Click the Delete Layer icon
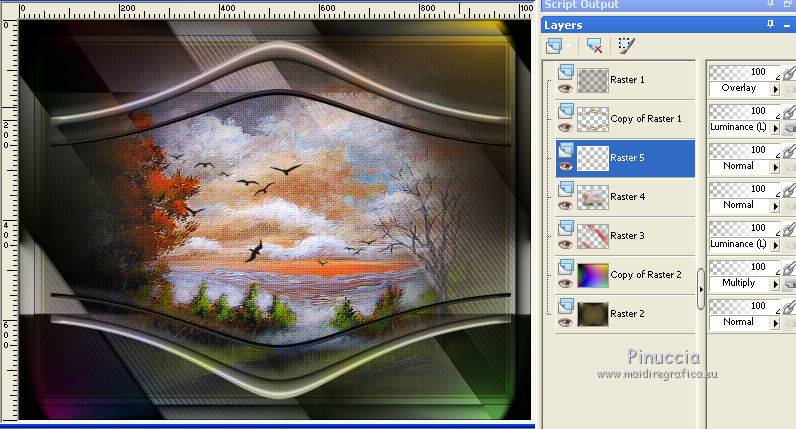The width and height of the screenshot is (796, 429). 594,46
